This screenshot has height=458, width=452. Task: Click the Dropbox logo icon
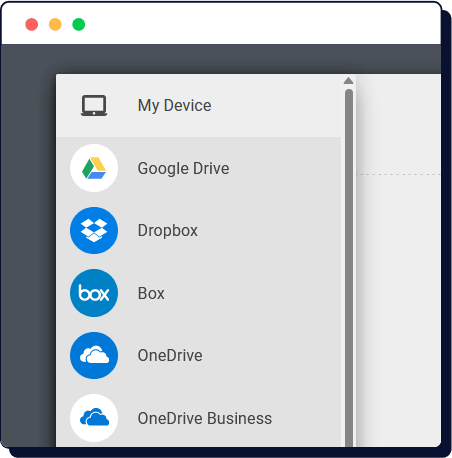pyautogui.click(x=94, y=230)
